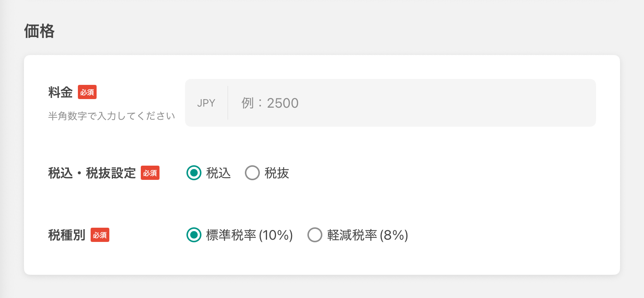Select the 税込 radio button circle

click(194, 173)
